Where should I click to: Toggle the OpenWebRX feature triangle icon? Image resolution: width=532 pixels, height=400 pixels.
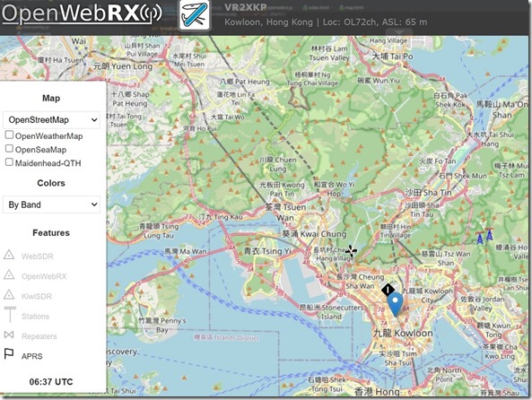9,274
